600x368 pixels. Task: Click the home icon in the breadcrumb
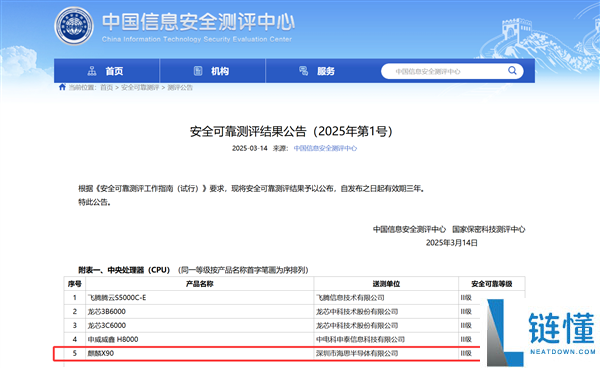click(62, 87)
